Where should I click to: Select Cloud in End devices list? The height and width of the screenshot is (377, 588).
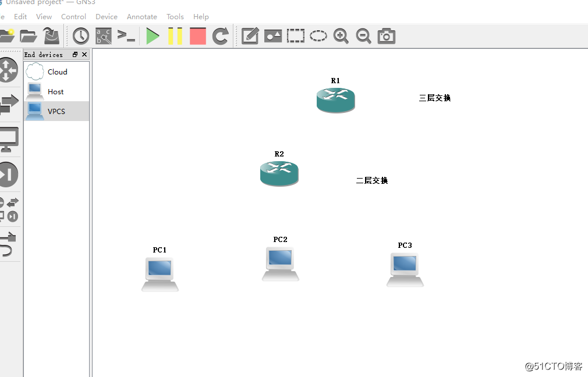56,72
